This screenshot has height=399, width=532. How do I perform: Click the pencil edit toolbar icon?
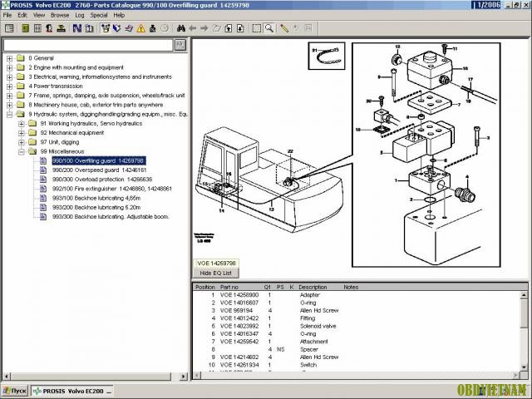tap(284, 28)
